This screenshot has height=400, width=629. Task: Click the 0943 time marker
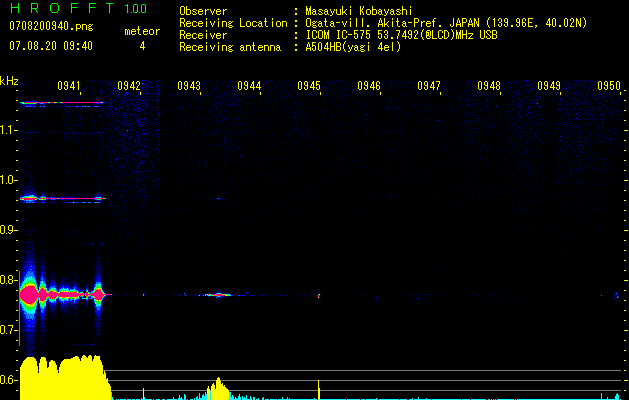pyautogui.click(x=189, y=86)
